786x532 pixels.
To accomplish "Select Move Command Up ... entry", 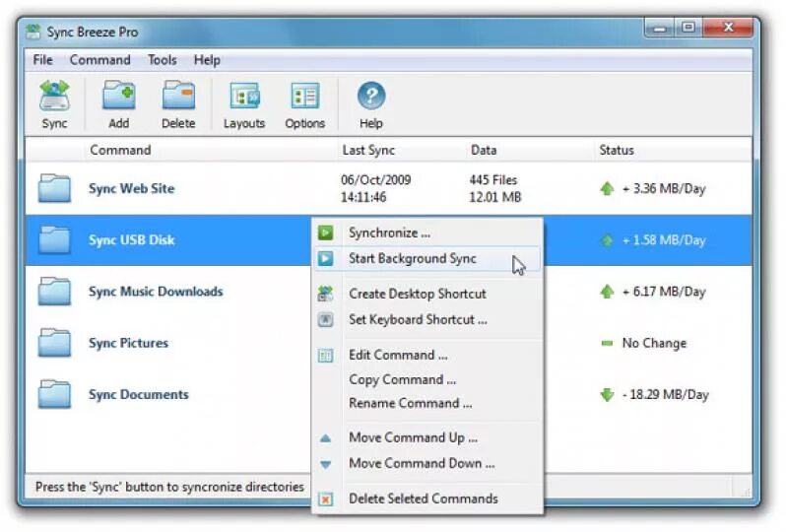I will click(427, 437).
